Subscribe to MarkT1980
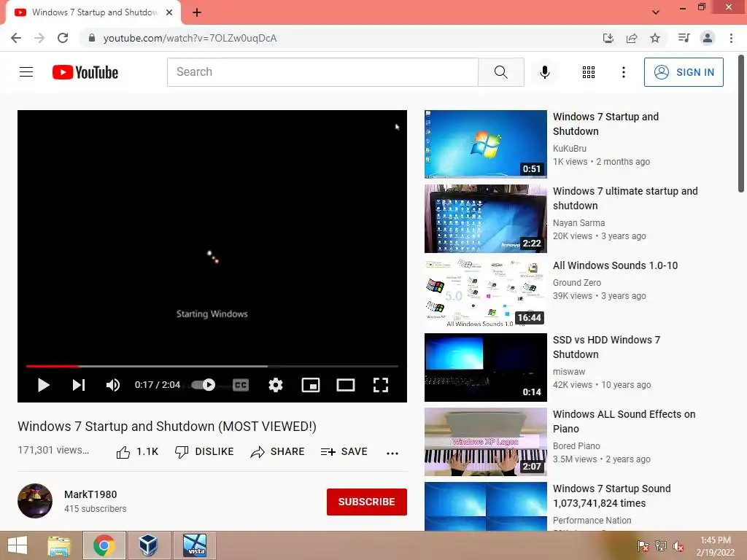This screenshot has width=747, height=560. tap(366, 502)
